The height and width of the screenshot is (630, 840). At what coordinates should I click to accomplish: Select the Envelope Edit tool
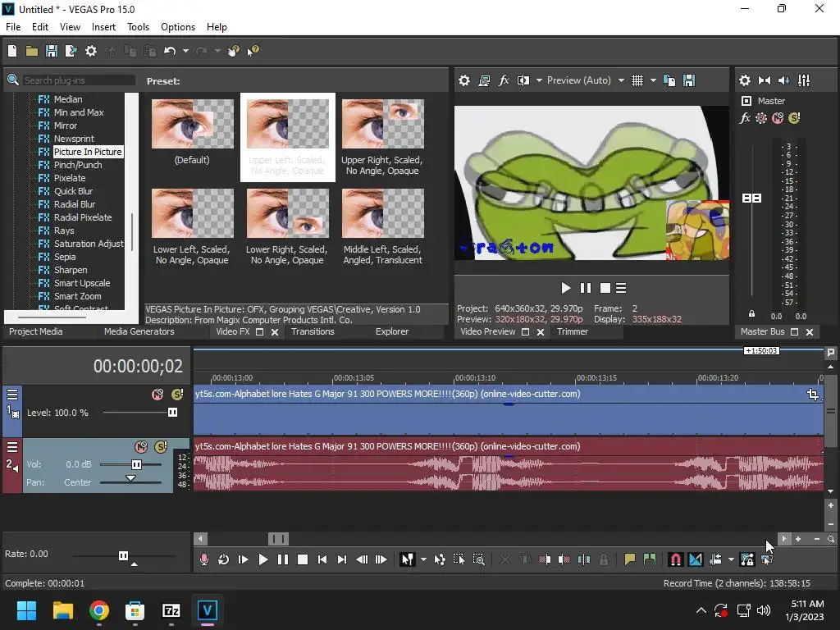[440, 559]
